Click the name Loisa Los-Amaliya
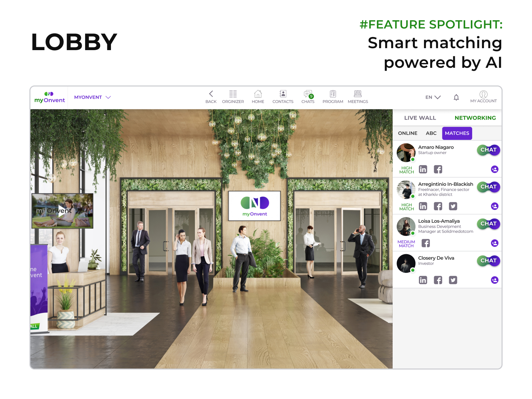Screen dimensions: 532x399 click(439, 221)
